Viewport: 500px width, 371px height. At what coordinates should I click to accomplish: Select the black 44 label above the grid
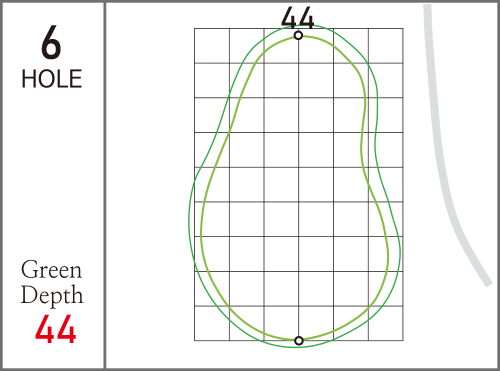(x=297, y=19)
